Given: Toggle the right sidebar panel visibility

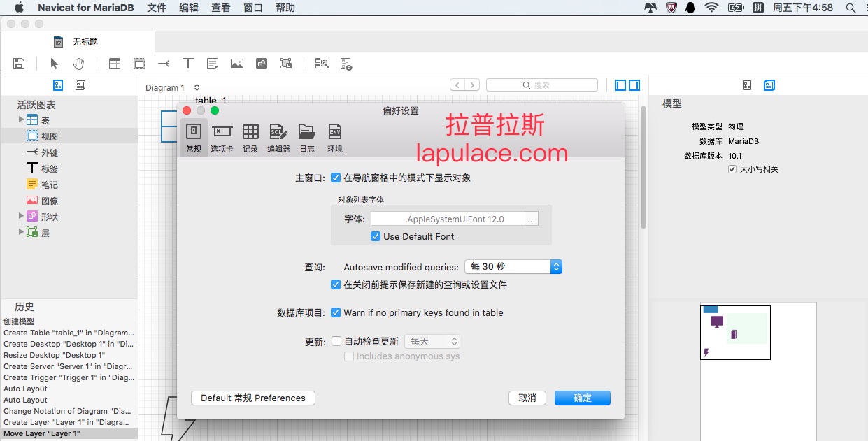Looking at the screenshot, I should pyautogui.click(x=634, y=85).
